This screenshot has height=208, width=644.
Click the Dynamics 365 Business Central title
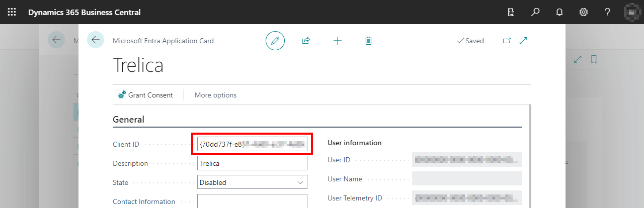click(85, 12)
